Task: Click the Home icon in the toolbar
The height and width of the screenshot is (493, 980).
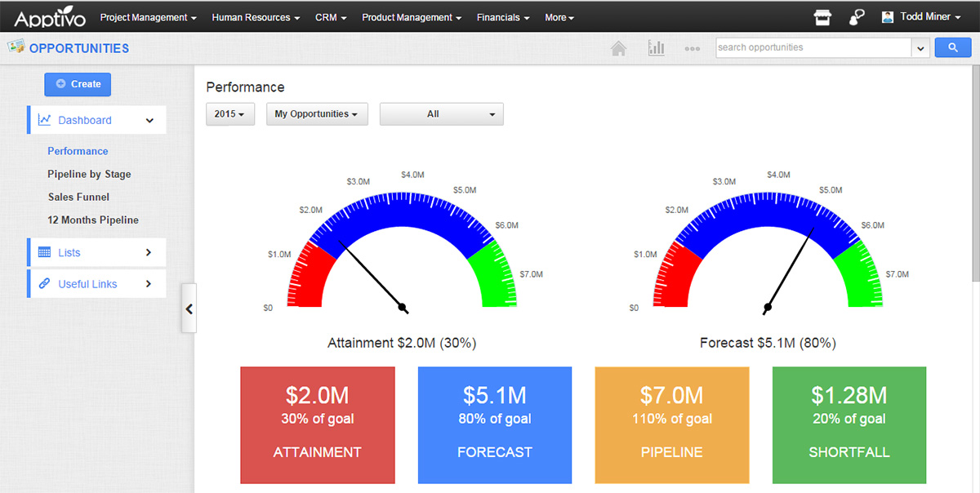Action: tap(618, 48)
